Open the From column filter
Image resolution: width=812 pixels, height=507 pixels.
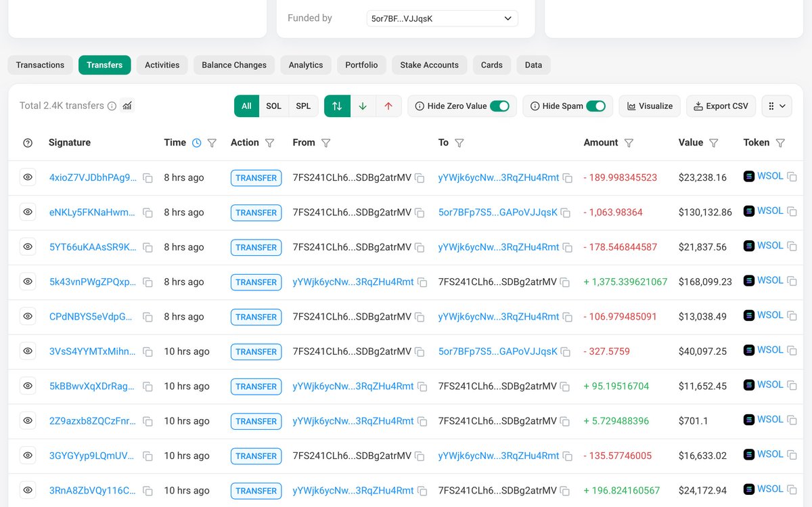[326, 143]
